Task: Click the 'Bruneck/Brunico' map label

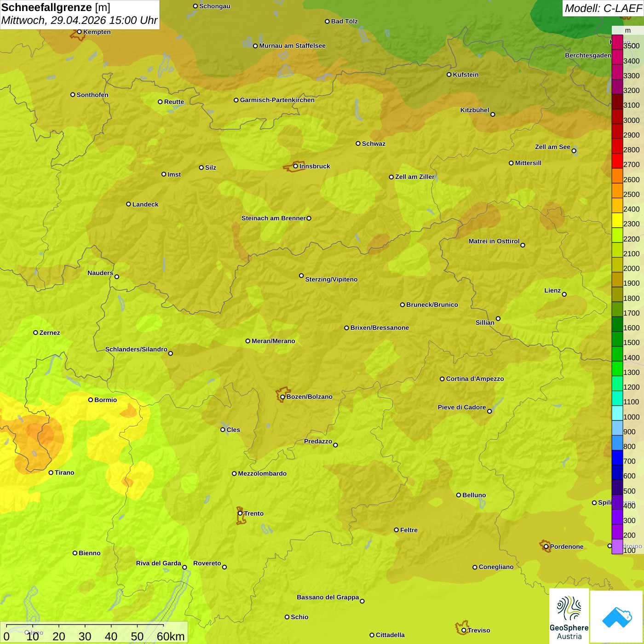Action: click(432, 305)
